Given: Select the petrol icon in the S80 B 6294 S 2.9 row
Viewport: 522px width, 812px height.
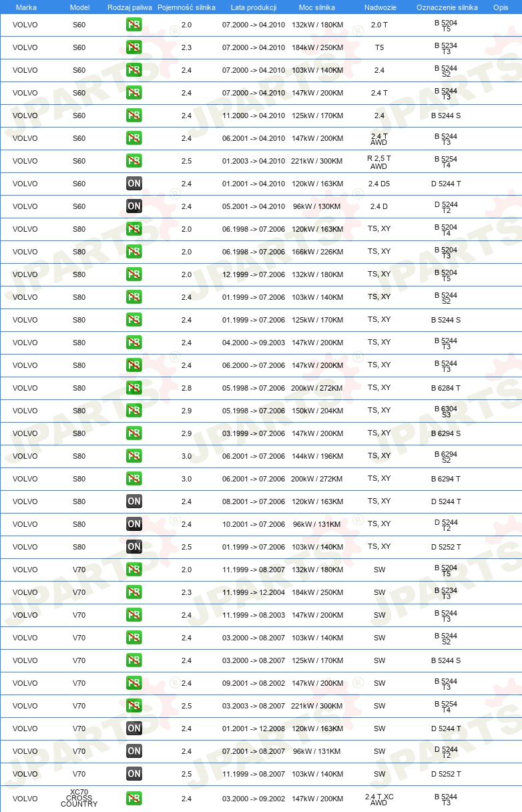Looking at the screenshot, I should 134,433.
